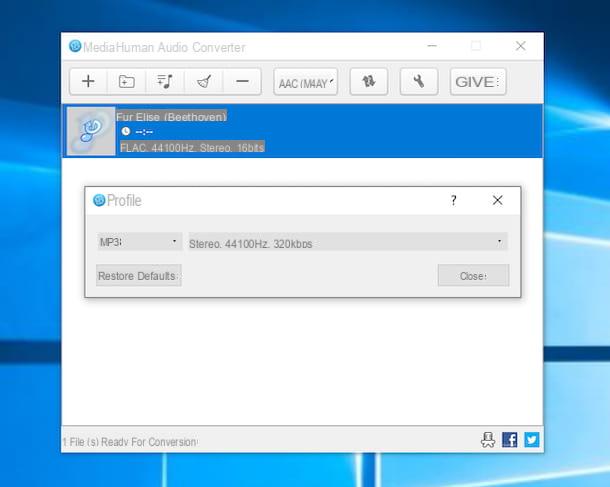Open settings with the wrench icon
This screenshot has width=610, height=487.
419,82
